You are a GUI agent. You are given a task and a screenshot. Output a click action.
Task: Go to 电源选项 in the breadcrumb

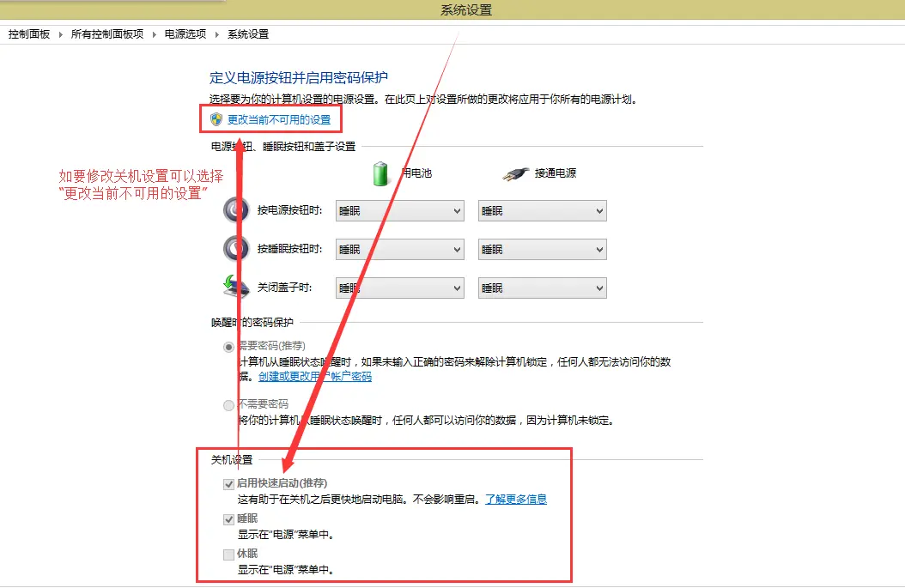(188, 34)
